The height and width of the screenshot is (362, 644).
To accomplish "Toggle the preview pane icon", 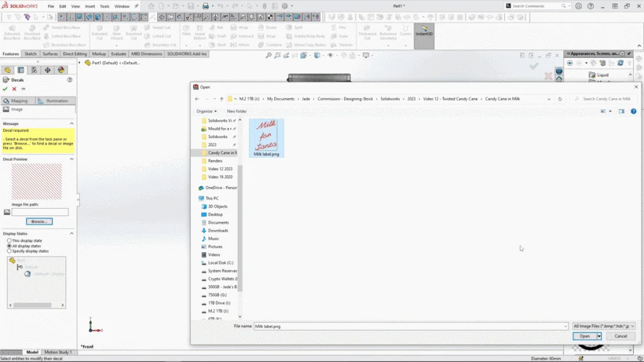I will click(621, 111).
